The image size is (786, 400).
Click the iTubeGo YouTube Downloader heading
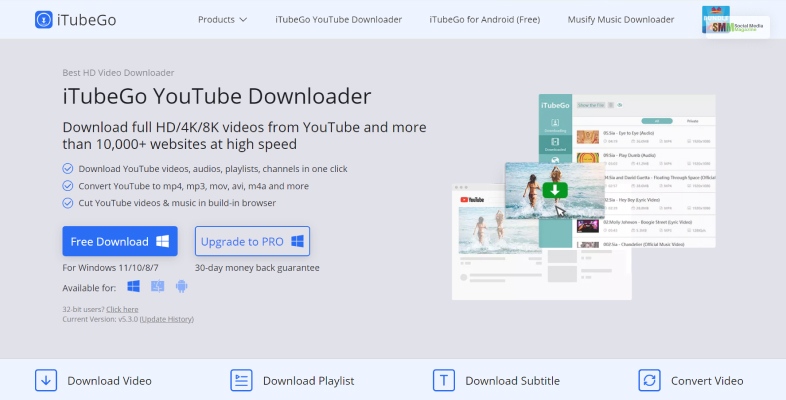(217, 96)
